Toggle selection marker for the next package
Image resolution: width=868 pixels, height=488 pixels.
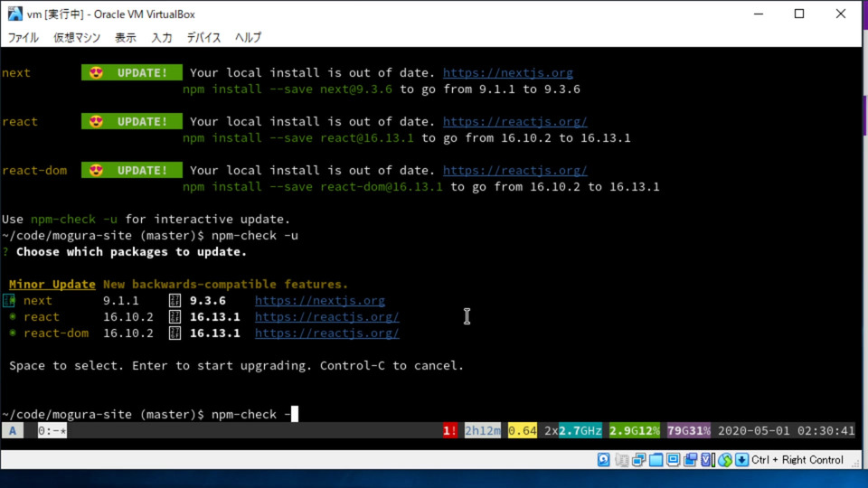(x=9, y=300)
